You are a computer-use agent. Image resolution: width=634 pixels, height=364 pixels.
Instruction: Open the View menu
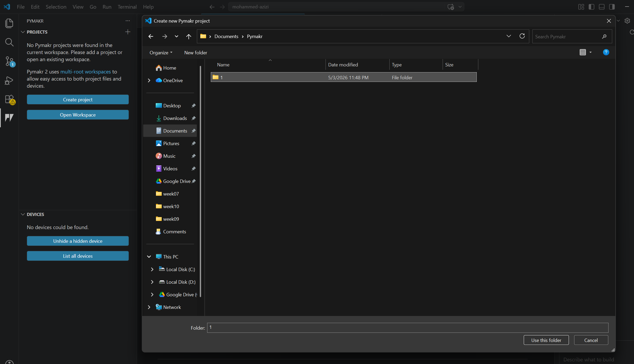tap(78, 7)
